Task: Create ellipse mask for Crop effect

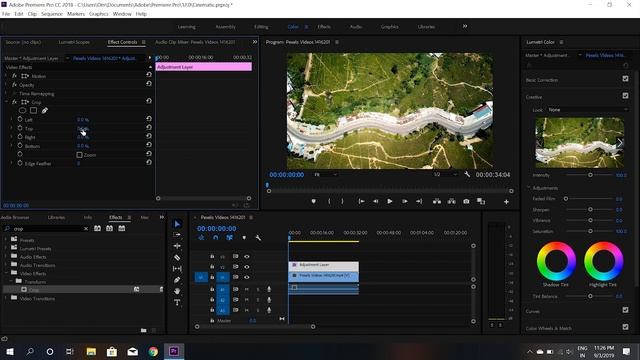Action: pyautogui.click(x=22, y=110)
